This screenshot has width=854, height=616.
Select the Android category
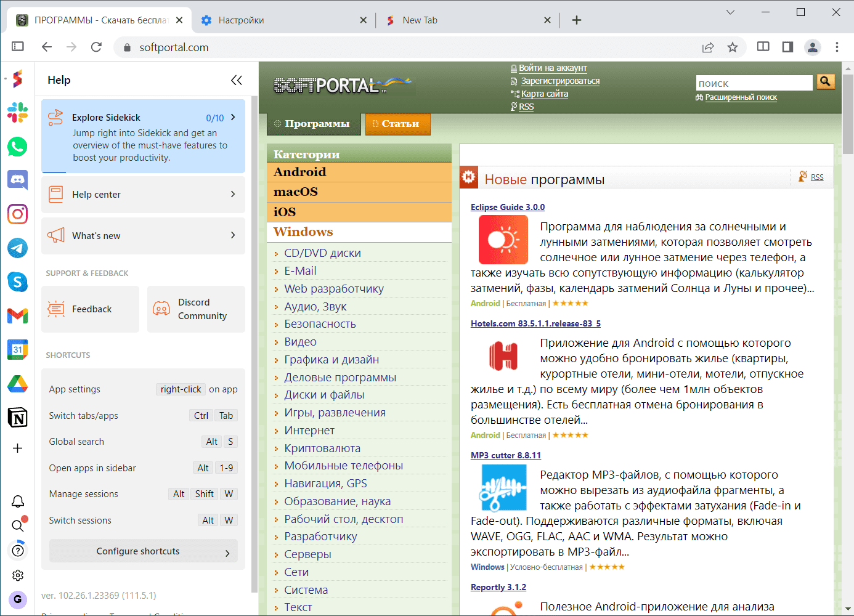click(359, 172)
